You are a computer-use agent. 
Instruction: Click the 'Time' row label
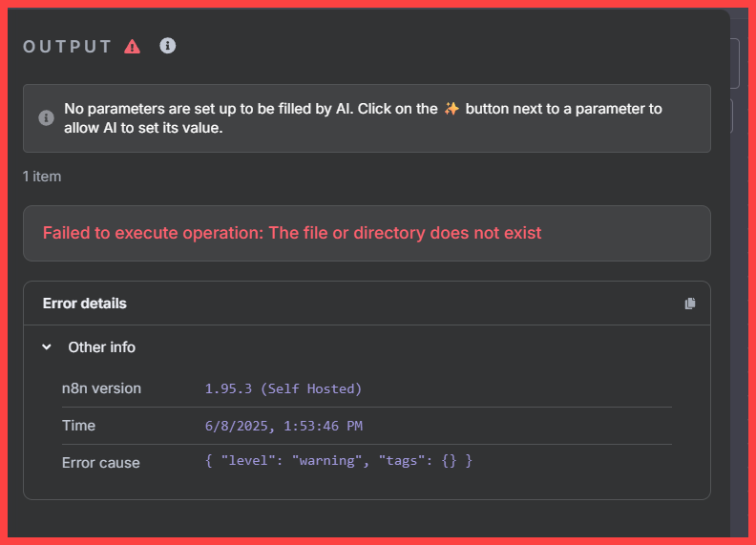[x=78, y=426]
